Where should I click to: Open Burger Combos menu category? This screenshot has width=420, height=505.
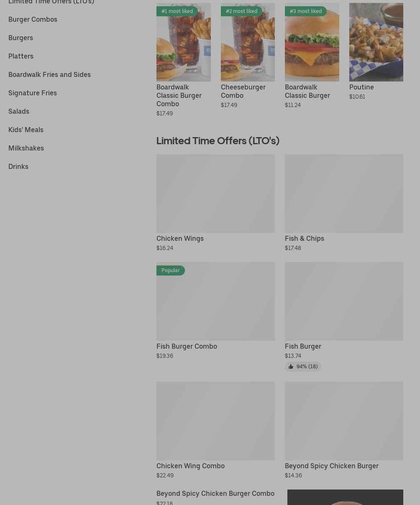(33, 19)
